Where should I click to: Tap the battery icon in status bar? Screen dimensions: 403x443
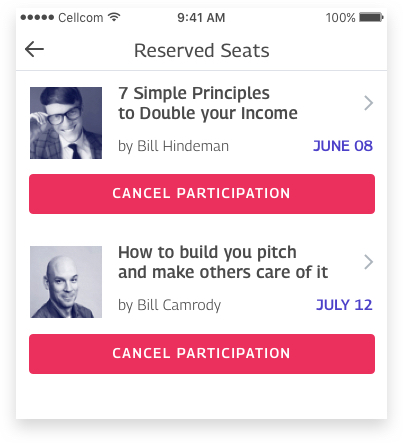371,17
